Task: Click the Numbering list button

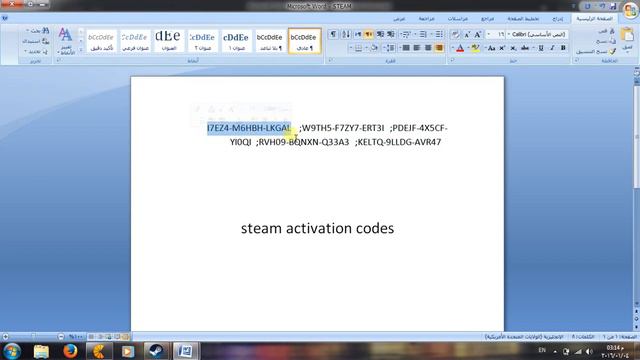Action: 423,35
